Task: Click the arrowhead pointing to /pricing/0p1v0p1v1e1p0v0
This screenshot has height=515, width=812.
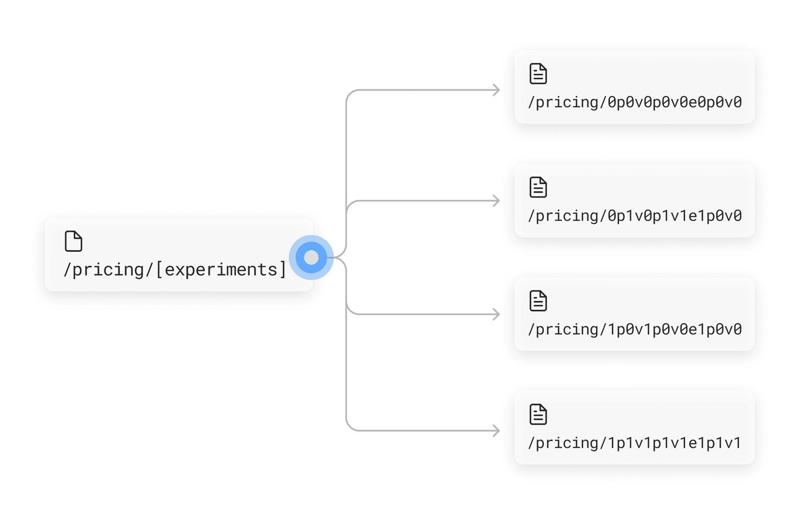Action: (x=497, y=201)
